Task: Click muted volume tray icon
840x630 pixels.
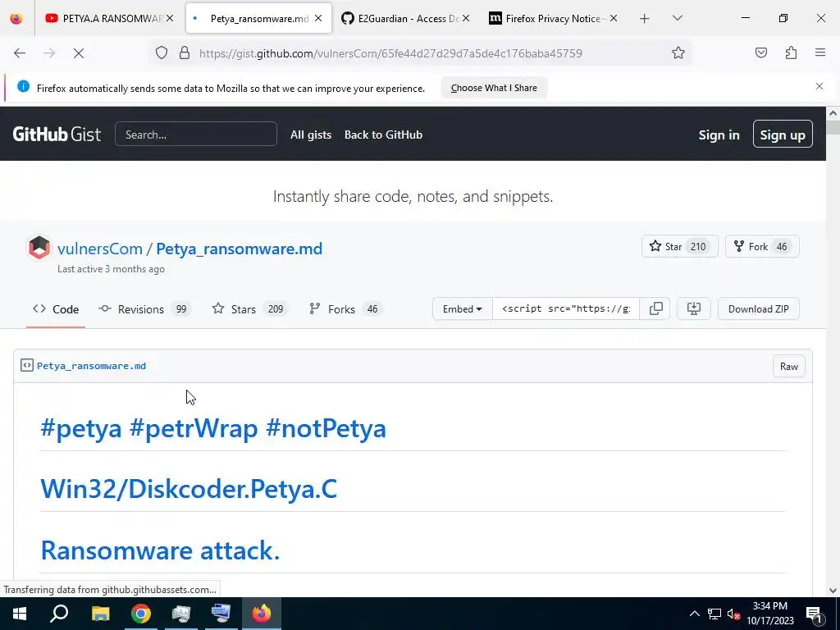Action: (x=733, y=614)
